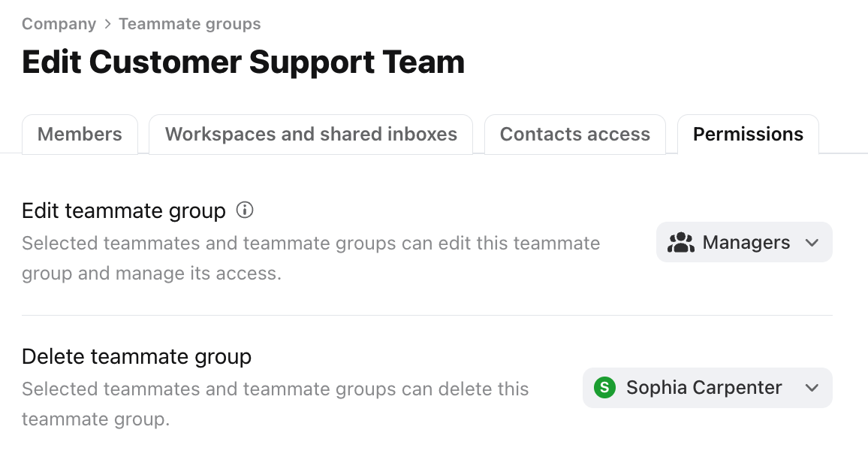Viewport: 868px width, 463px height.
Task: Switch to the Members tab
Action: [x=80, y=134]
